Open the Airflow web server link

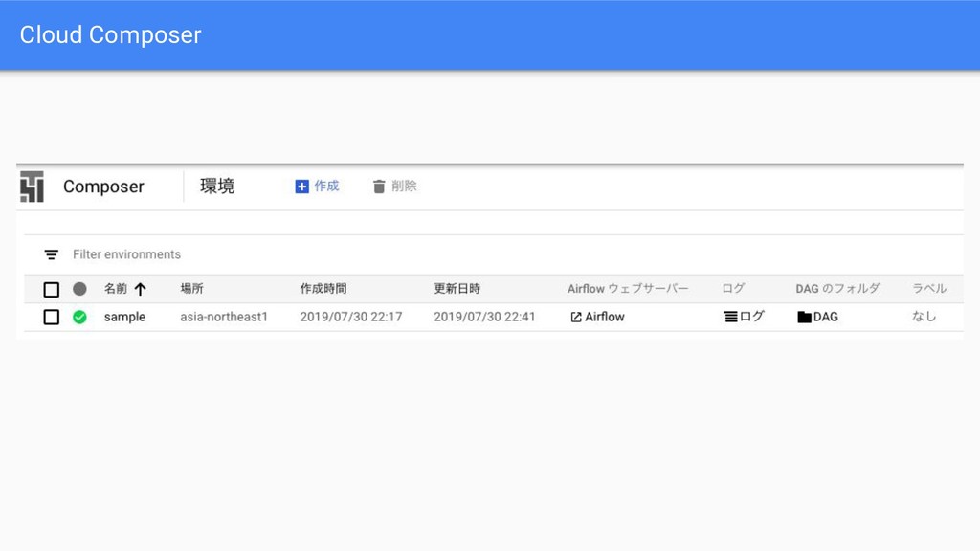(x=597, y=317)
